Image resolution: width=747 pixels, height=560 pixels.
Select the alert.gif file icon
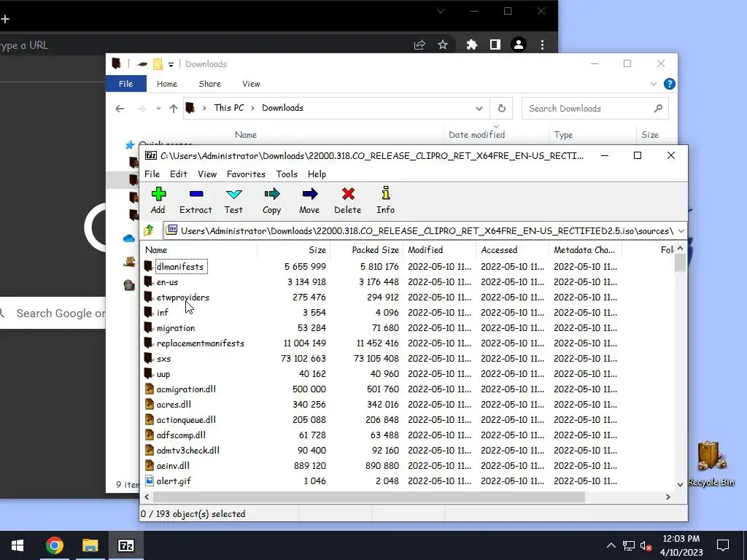tap(149, 481)
